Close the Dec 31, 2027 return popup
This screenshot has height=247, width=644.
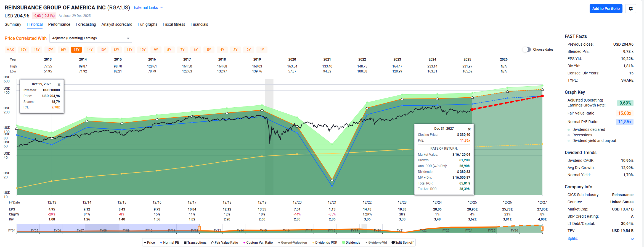pyautogui.click(x=469, y=129)
